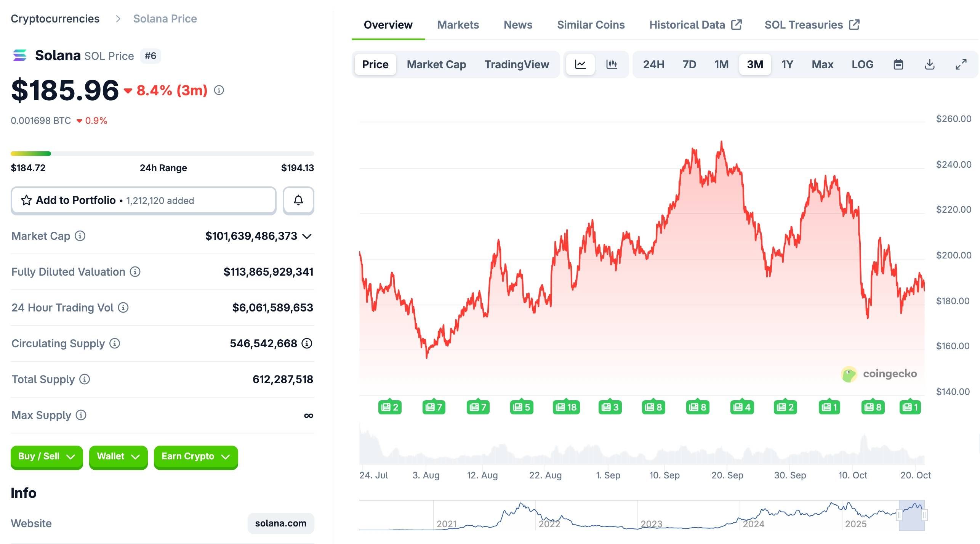Screen dimensions: 980x544
Task: Switch chart to Market Cap view
Action: coord(436,64)
